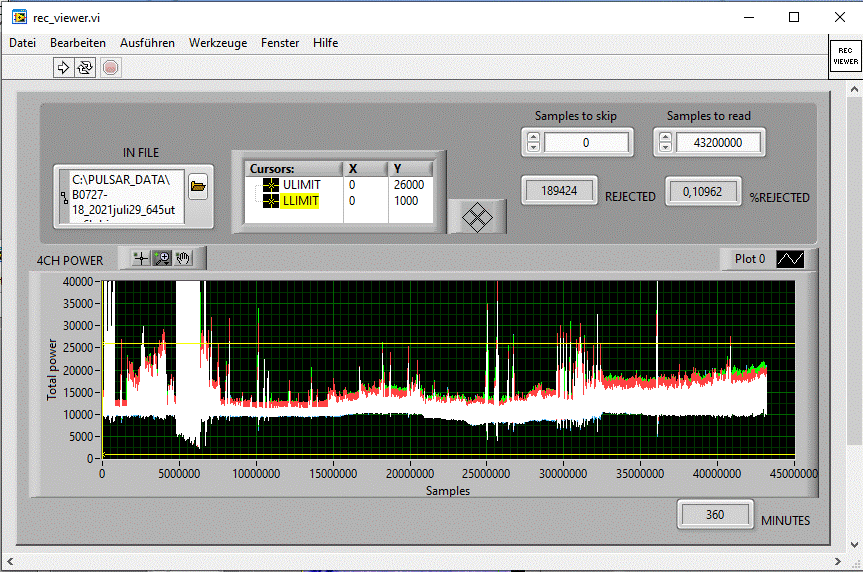Click the MINUTES 360 indicator
This screenshot has width=863, height=572.
[715, 515]
